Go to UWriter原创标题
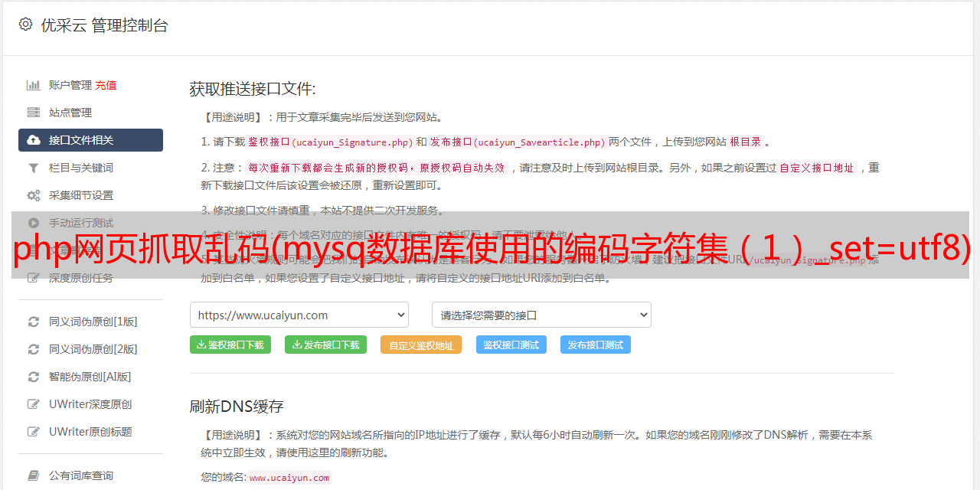The height and width of the screenshot is (490, 980). click(90, 432)
